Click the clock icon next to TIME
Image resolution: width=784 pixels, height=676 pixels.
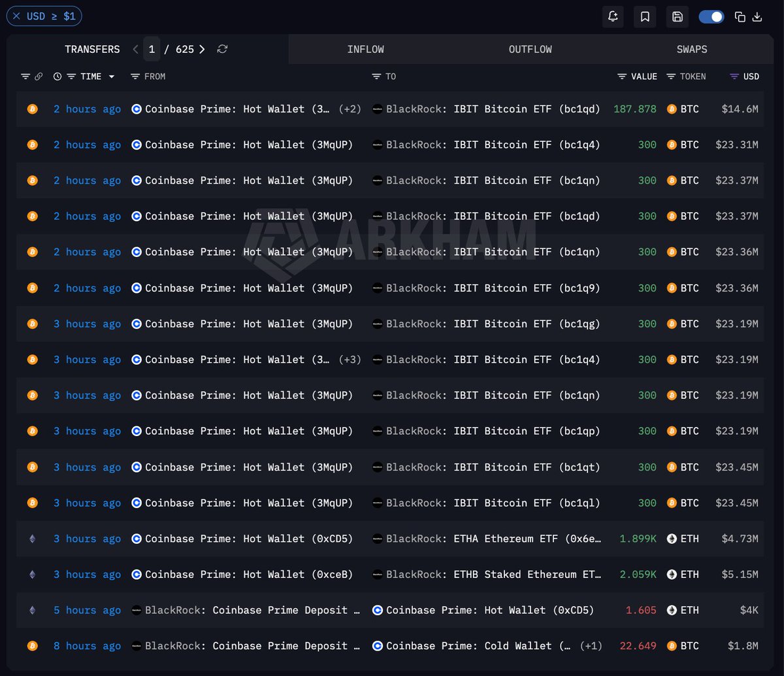tap(57, 76)
